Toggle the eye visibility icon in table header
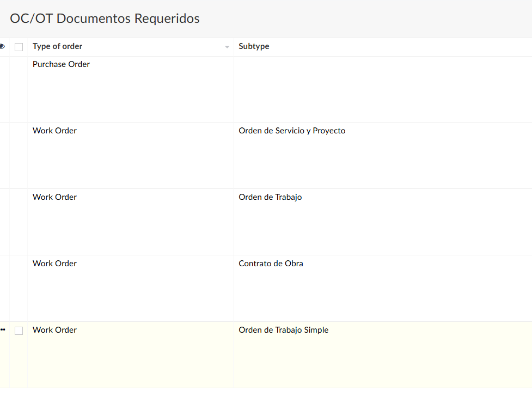The width and height of the screenshot is (532, 410). point(2,46)
